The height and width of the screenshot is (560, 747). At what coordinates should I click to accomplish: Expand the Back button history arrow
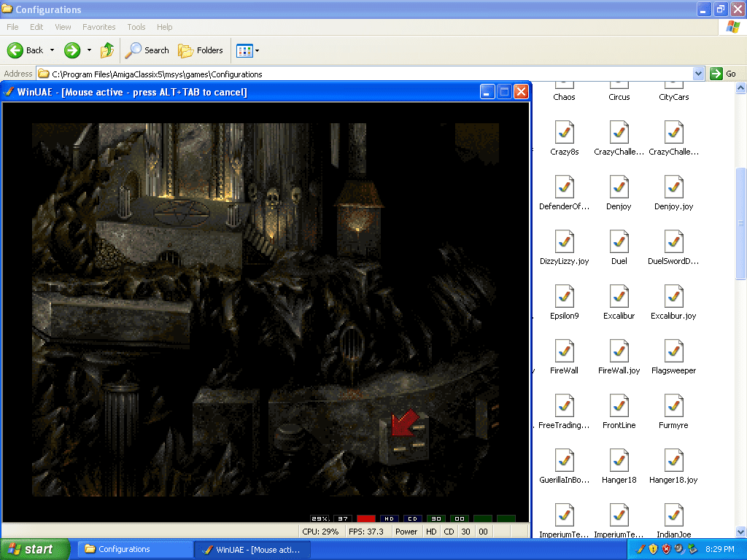point(52,50)
